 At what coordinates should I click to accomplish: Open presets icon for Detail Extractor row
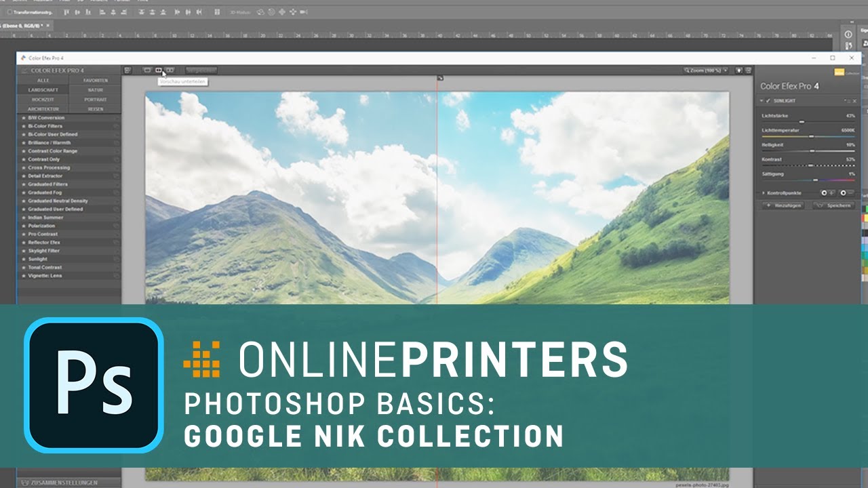click(x=117, y=176)
